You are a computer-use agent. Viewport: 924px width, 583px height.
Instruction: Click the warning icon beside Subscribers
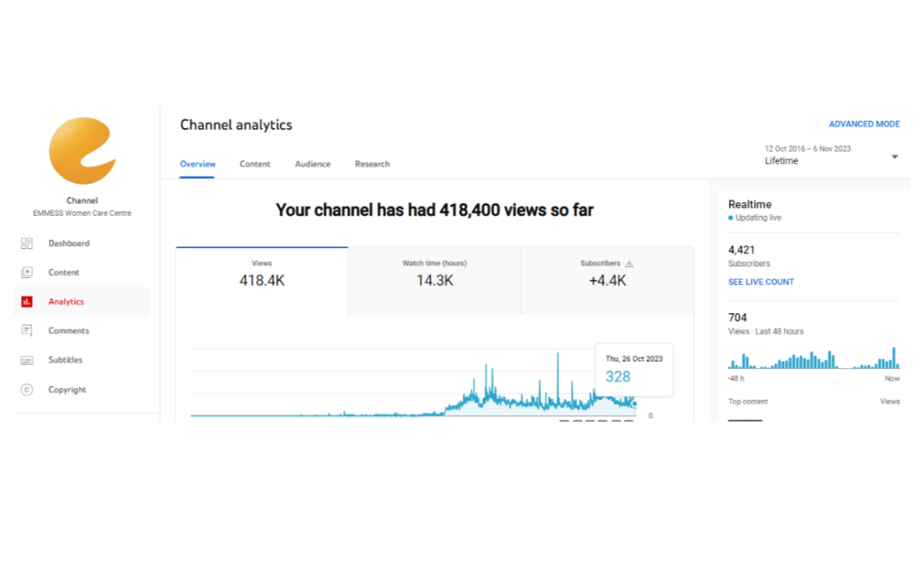tap(630, 264)
